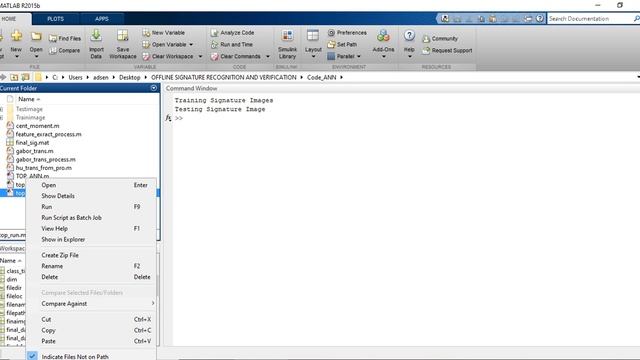Viewport: 640px width, 360px height.
Task: Click the Add-Ons icon
Action: 383,36
